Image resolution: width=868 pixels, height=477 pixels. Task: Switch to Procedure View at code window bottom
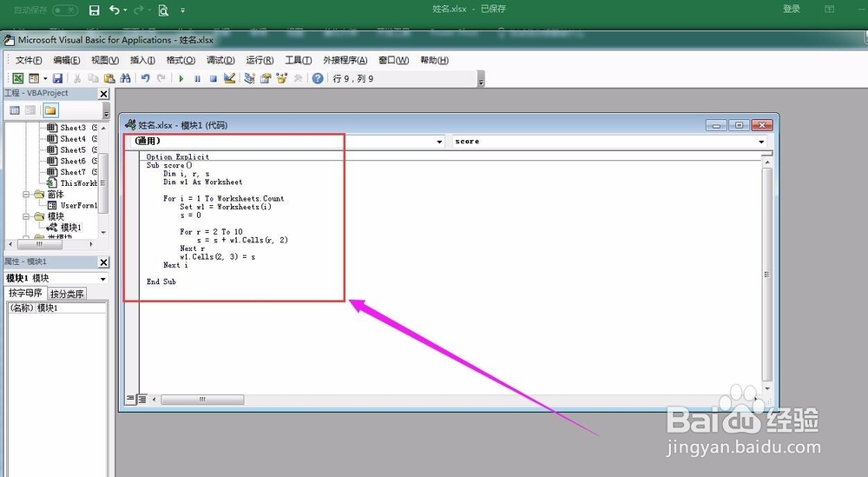pos(130,399)
